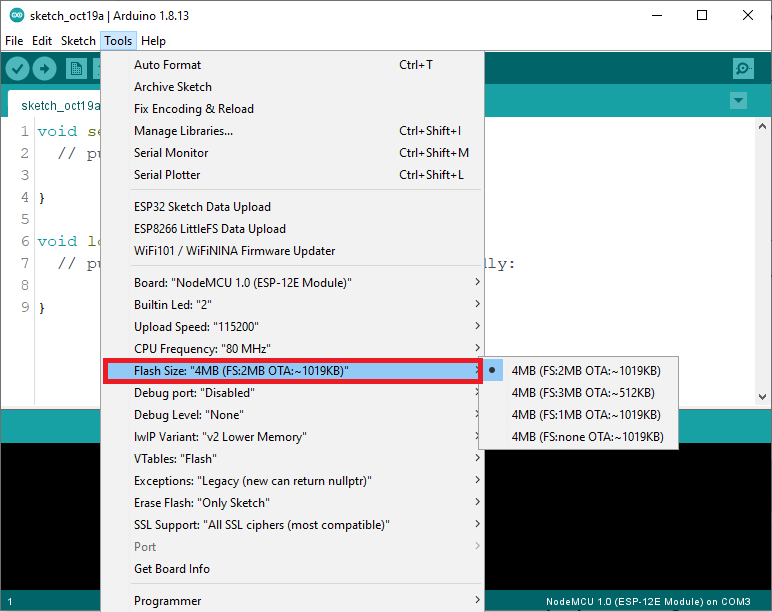Viewport: 772px width, 612px height.
Task: Select 4MB (FS:1MB OTA:~1019KB) flash size
Action: 585,414
